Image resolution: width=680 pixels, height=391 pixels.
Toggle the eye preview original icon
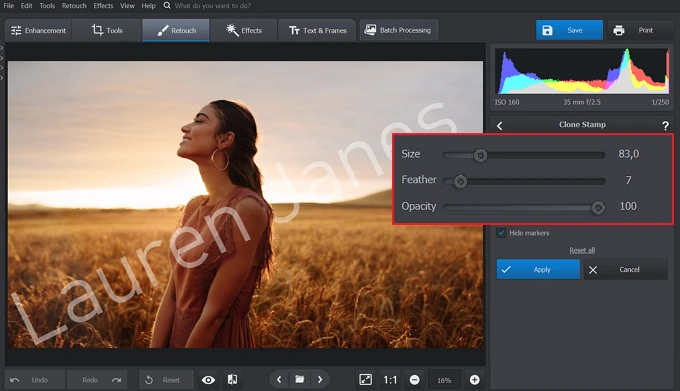[208, 380]
